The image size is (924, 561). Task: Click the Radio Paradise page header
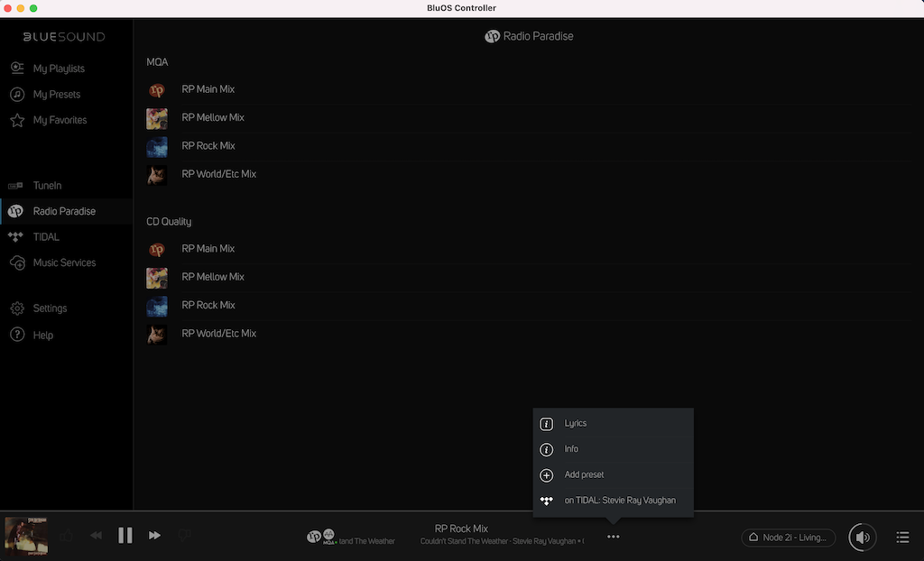pos(529,37)
